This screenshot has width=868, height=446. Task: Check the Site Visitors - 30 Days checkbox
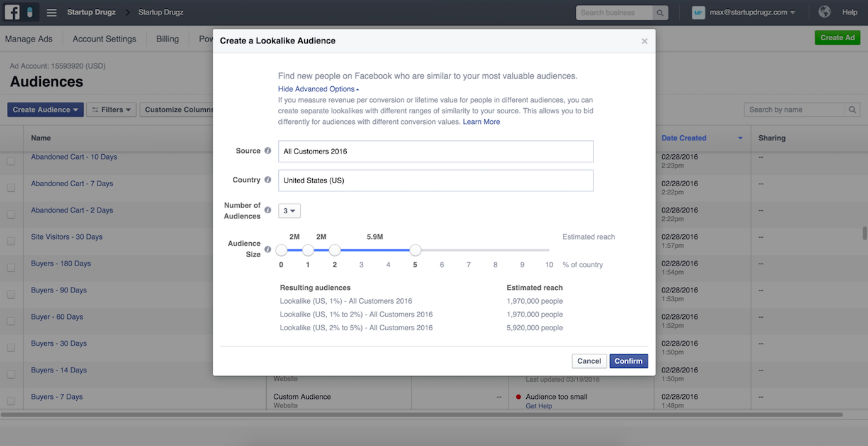[x=11, y=241]
